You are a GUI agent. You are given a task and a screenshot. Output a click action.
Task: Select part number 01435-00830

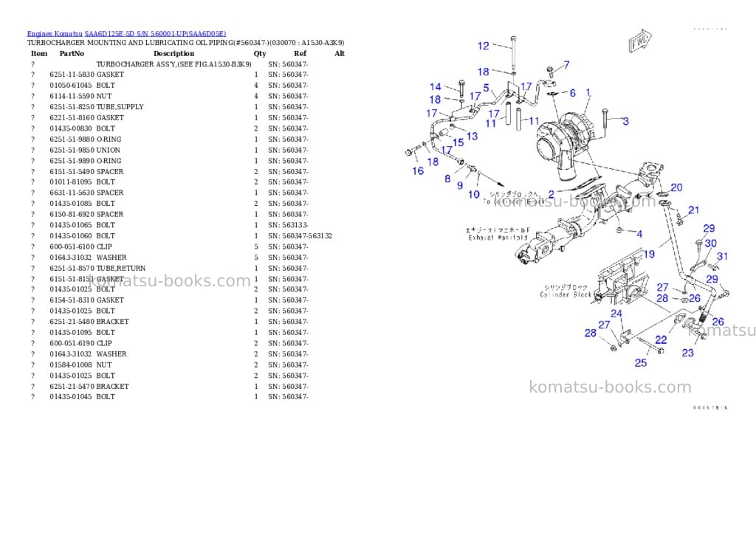[70, 128]
